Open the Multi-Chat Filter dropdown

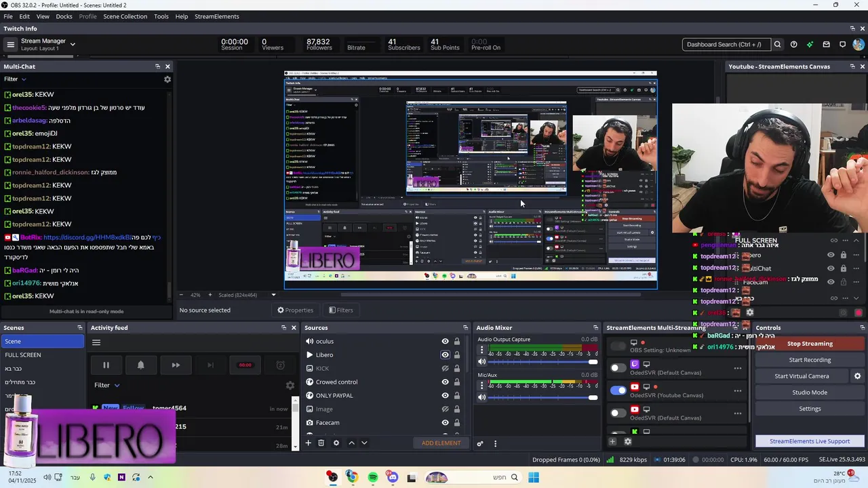[x=15, y=79]
